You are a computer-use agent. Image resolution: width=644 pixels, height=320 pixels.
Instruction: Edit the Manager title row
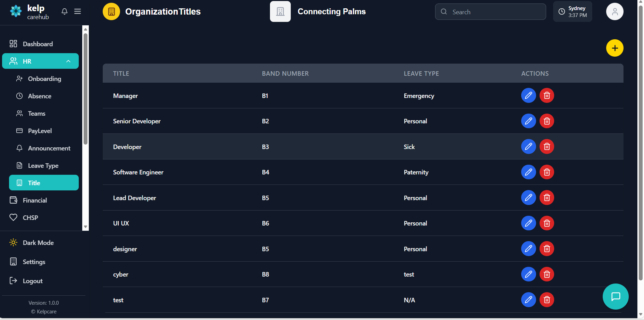tap(528, 96)
